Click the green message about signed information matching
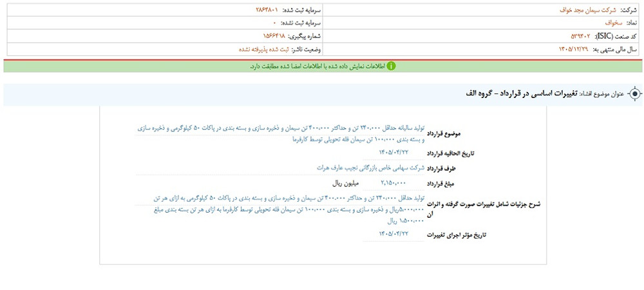 pos(317,66)
